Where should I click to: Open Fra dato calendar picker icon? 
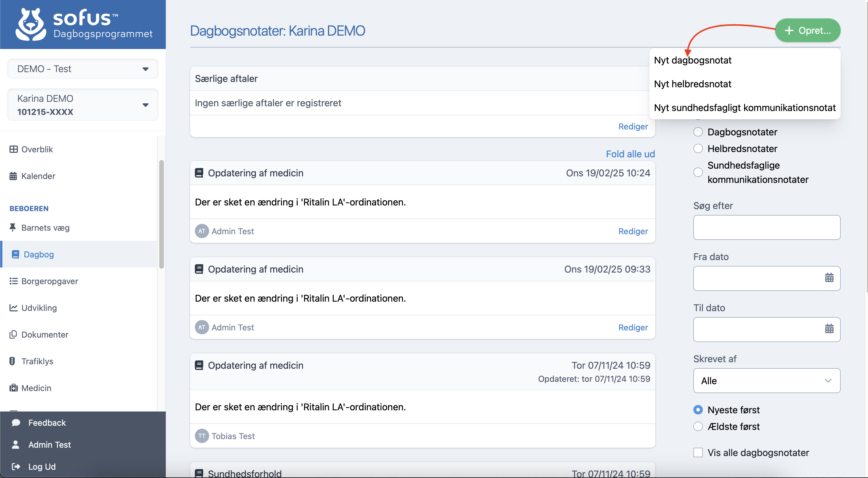829,278
